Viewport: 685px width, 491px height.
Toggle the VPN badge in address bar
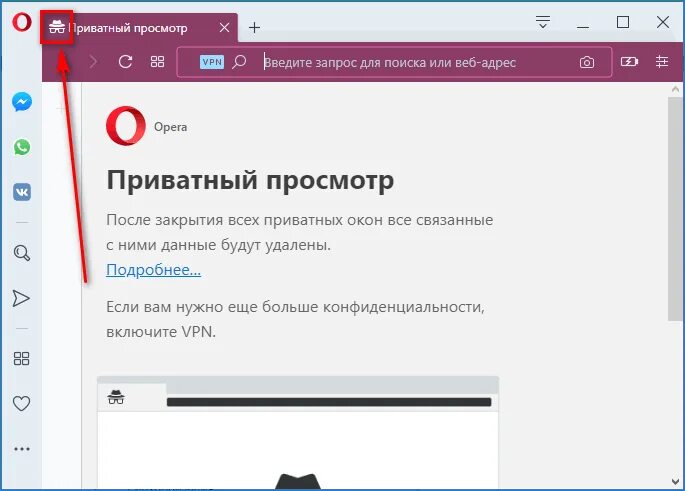click(212, 62)
